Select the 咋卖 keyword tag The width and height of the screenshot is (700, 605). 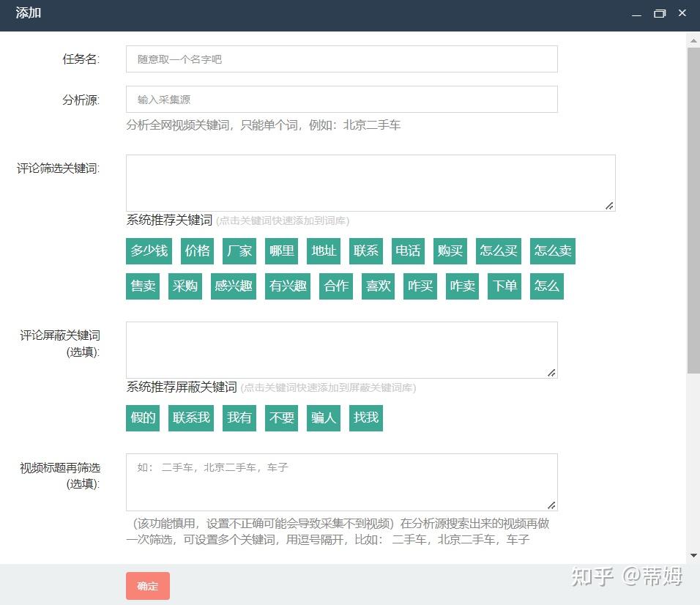[x=463, y=286]
